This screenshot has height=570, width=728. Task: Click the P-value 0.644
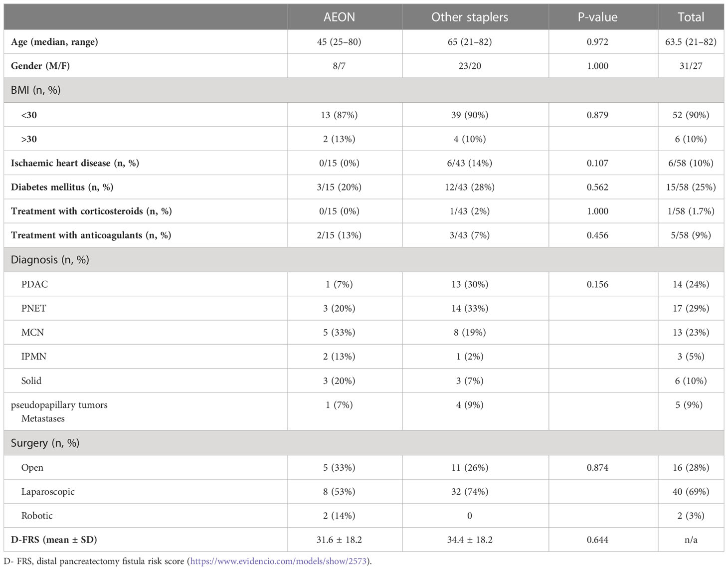click(x=597, y=540)
